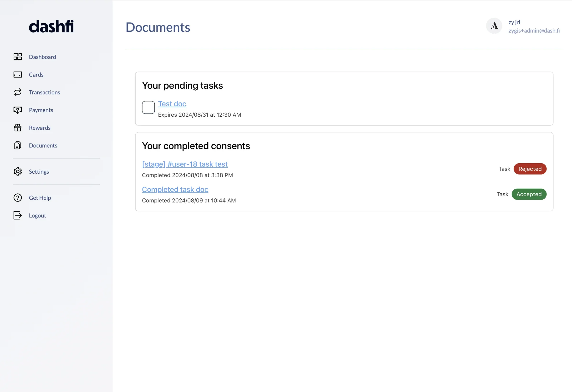The image size is (572, 392).
Task: Click the Task label beside Rejected
Action: [504, 169]
